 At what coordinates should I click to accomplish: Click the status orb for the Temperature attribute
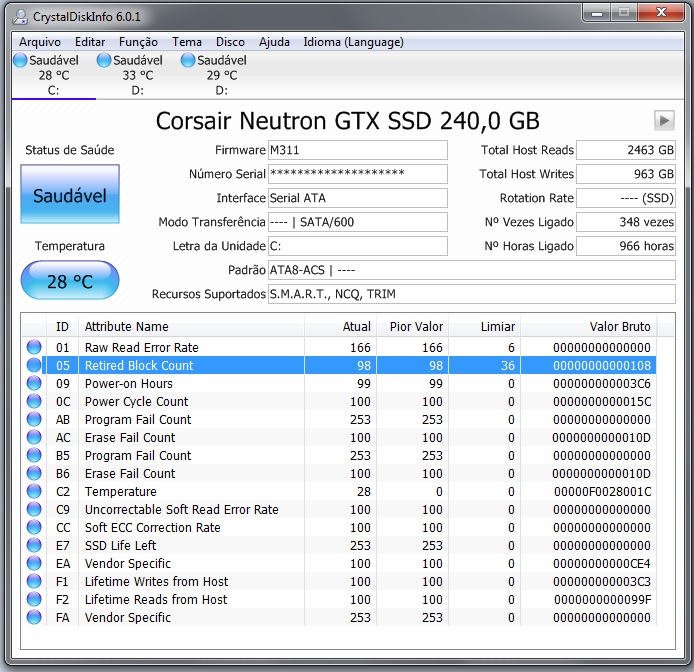tap(34, 491)
